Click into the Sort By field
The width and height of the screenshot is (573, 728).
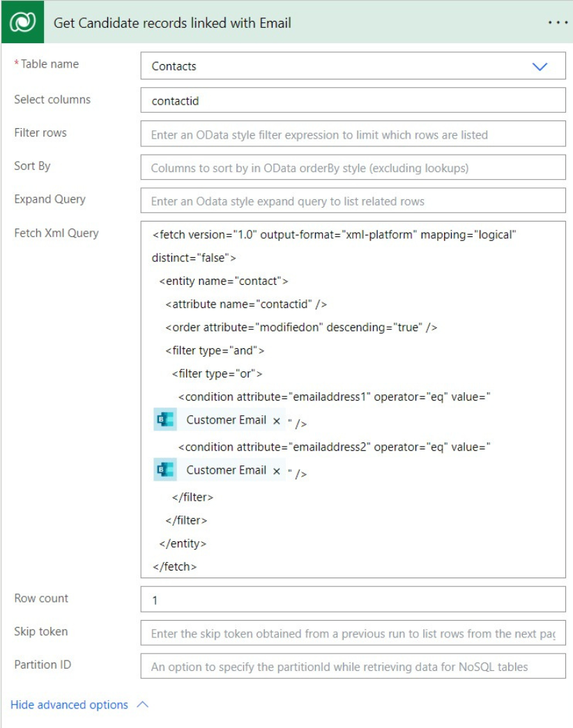pyautogui.click(x=353, y=167)
